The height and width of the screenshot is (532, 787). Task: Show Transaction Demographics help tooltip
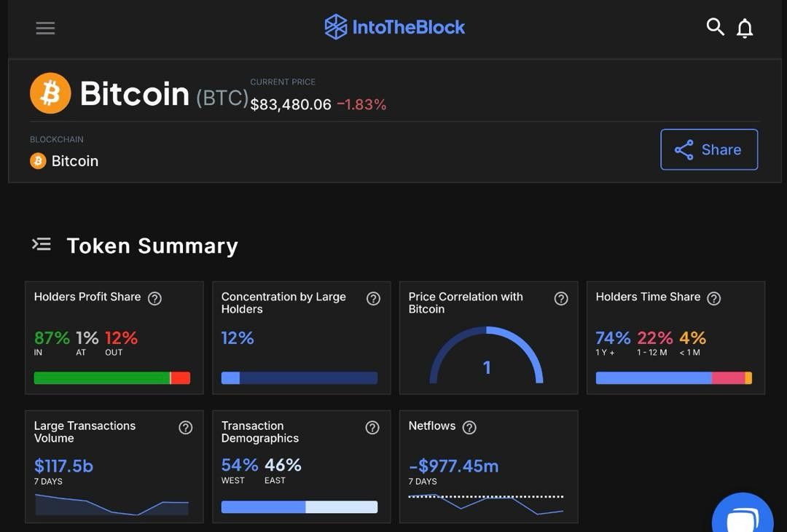pos(372,428)
